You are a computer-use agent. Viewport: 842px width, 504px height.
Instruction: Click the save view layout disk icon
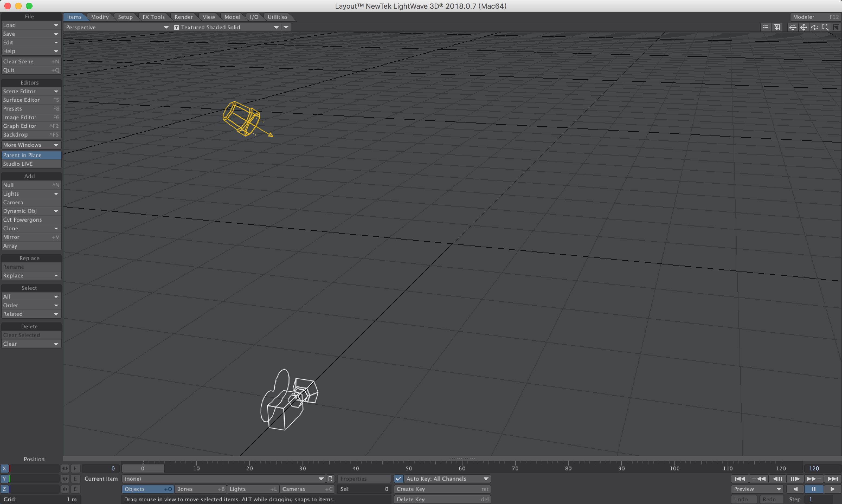[x=777, y=28]
